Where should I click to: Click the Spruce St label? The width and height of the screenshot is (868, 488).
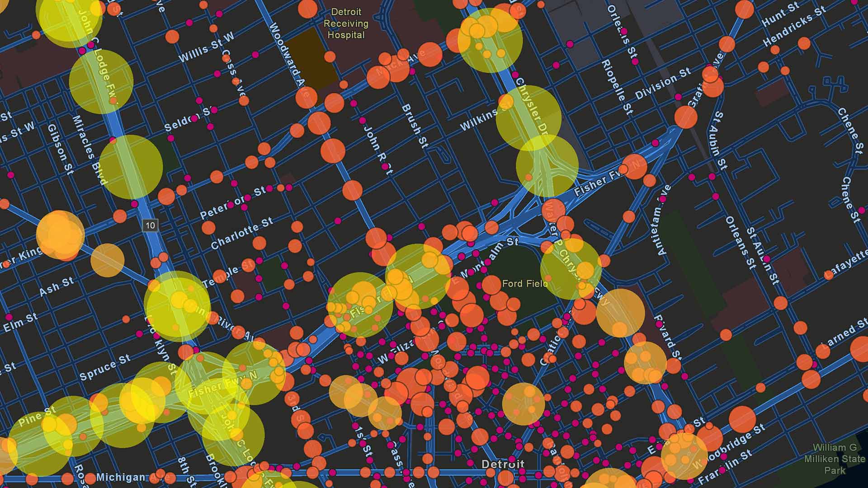[x=105, y=368]
